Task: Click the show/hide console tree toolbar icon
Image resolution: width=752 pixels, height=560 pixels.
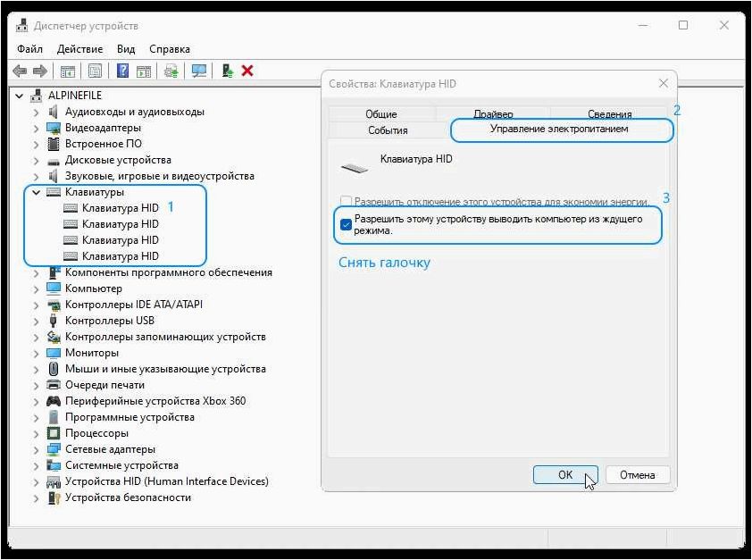Action: (x=68, y=71)
